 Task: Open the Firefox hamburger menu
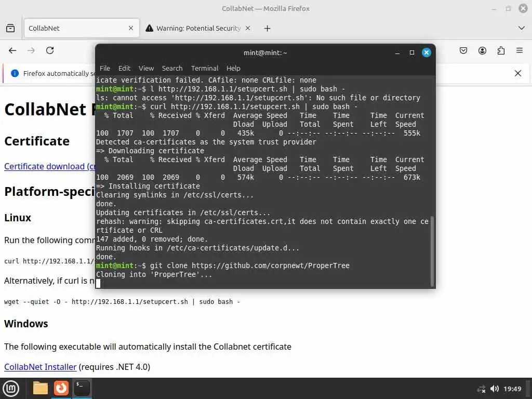click(x=520, y=50)
